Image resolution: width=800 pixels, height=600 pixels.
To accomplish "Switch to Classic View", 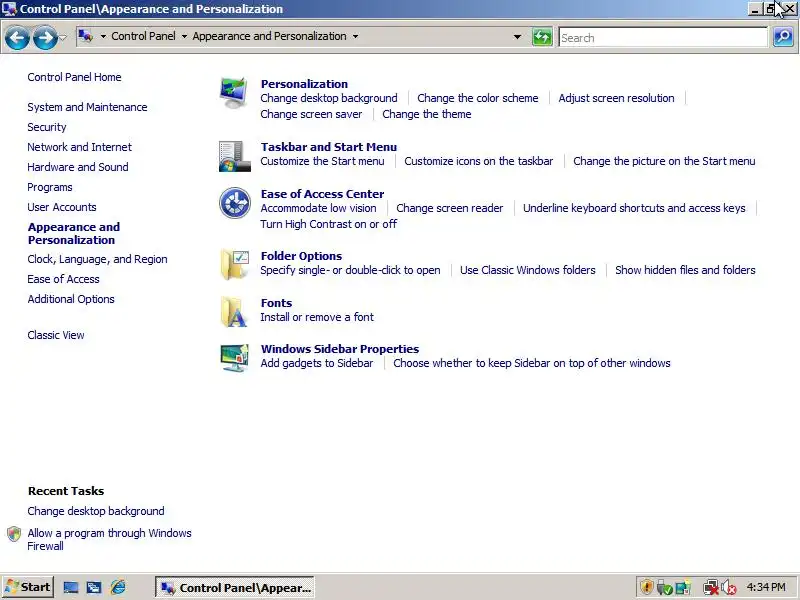I will tap(56, 335).
